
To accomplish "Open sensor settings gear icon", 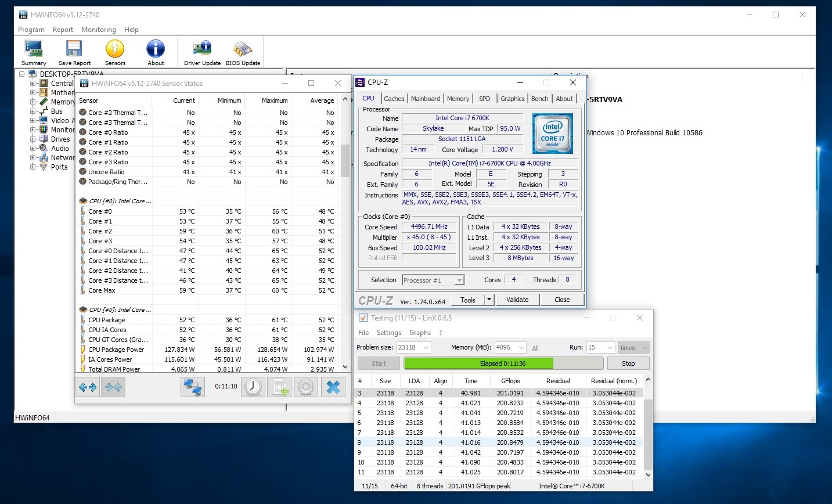I will [306, 387].
